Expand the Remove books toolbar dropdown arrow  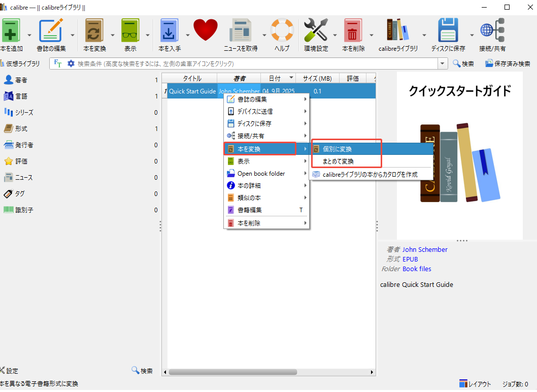371,35
